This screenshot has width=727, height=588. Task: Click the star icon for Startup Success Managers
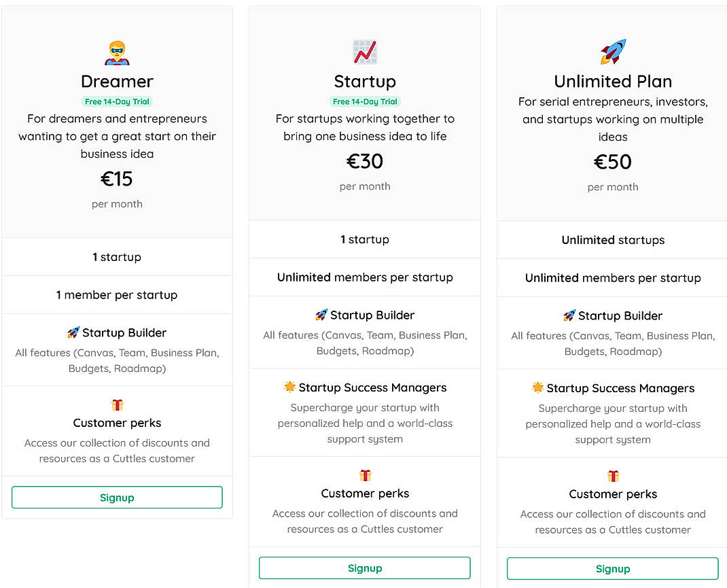290,387
